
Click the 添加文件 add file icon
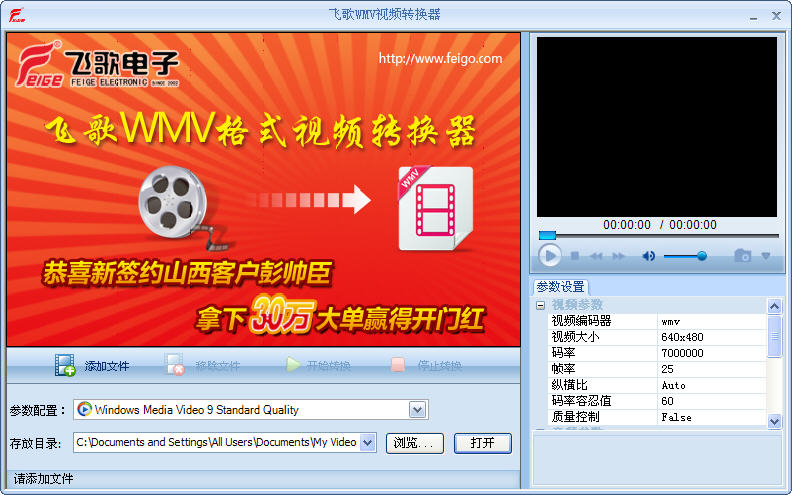pyautogui.click(x=65, y=365)
